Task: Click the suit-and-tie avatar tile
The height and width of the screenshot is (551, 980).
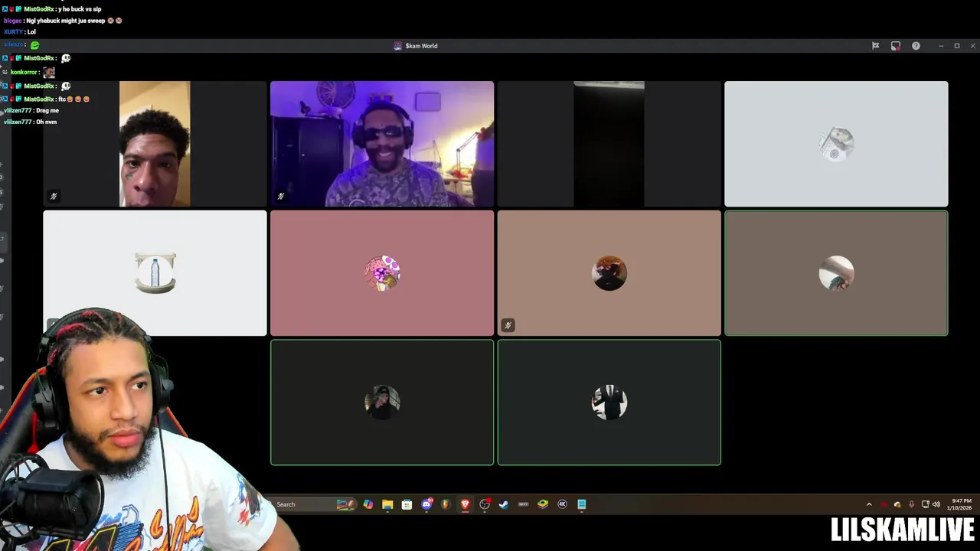Action: pos(609,403)
